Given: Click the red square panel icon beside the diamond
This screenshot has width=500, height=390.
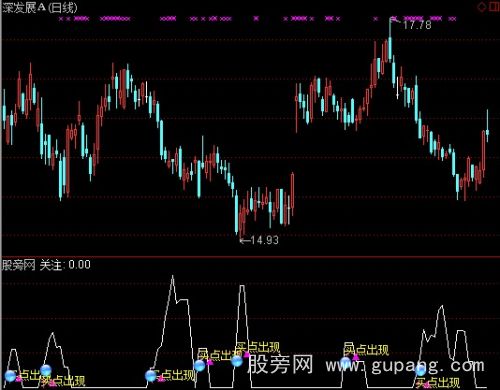Looking at the screenshot, I should 494,7.
